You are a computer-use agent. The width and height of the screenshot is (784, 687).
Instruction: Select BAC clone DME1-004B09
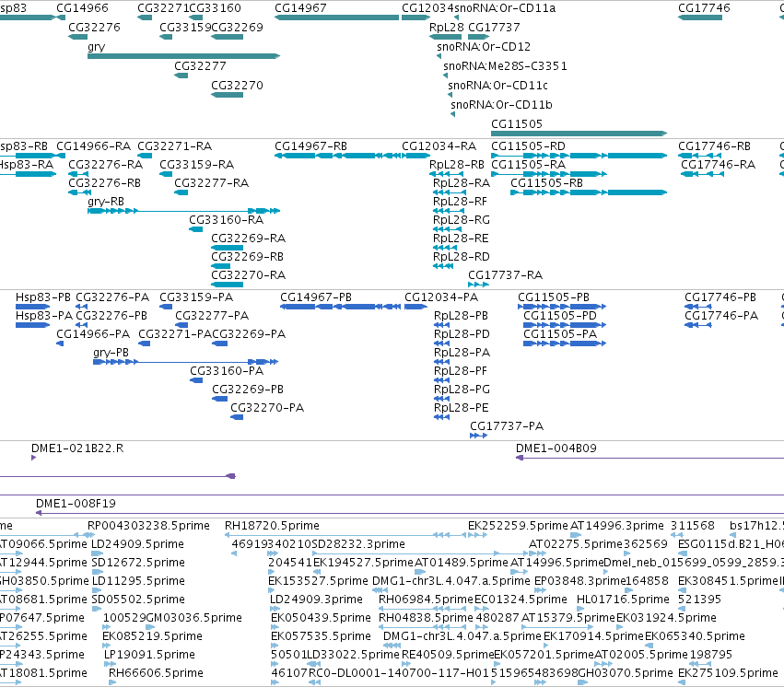pos(556,448)
